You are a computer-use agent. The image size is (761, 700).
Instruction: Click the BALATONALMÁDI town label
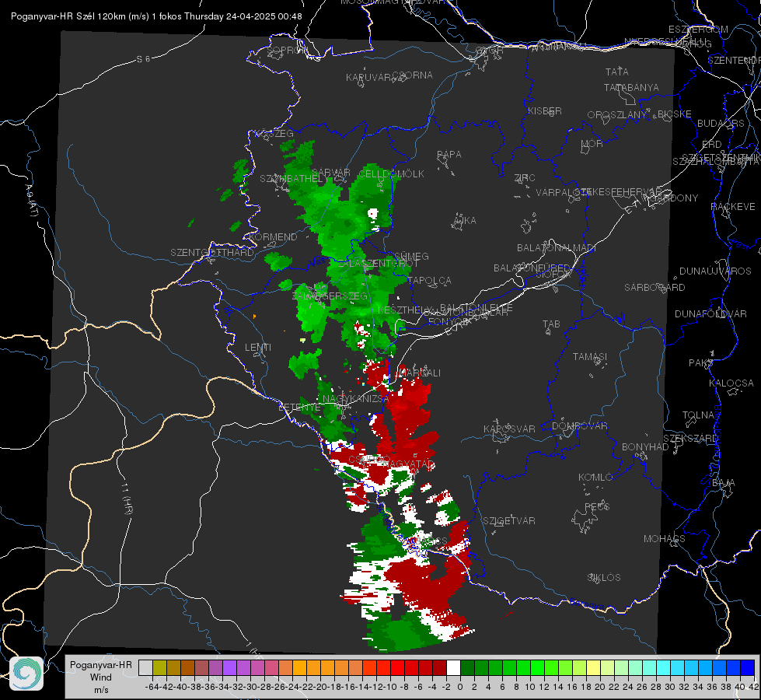557,248
